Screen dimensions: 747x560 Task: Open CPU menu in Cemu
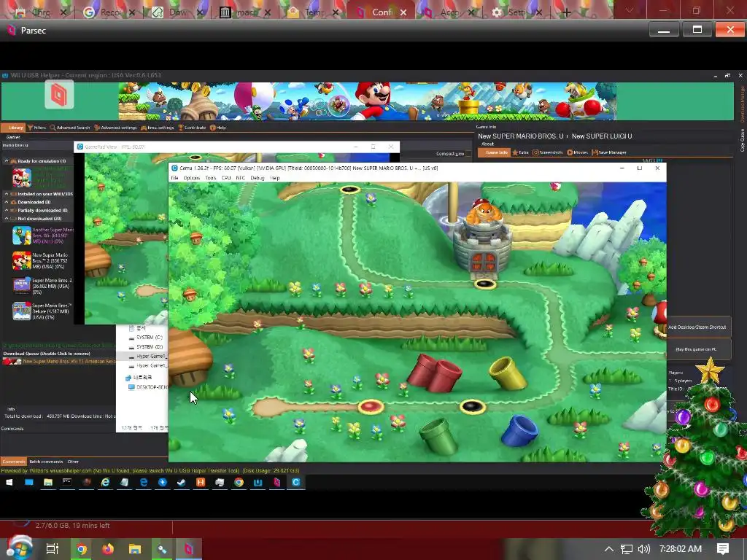[x=226, y=178]
